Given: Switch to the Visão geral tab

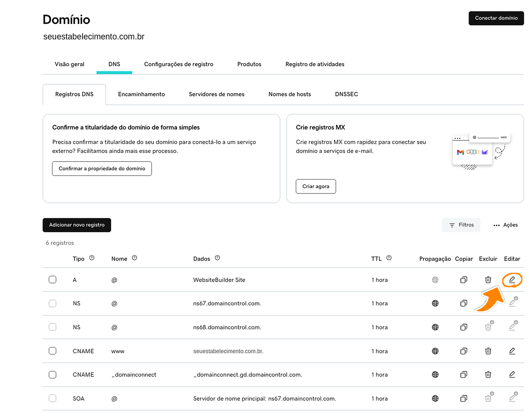Looking at the screenshot, I should [69, 64].
